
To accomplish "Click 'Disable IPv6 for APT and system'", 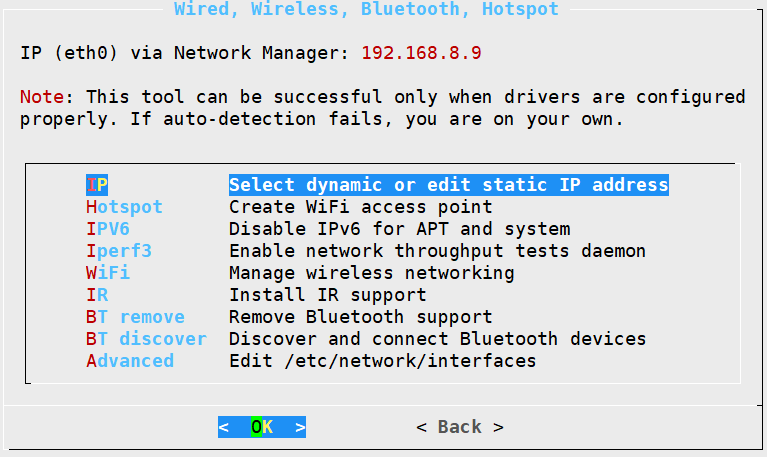I will [x=400, y=229].
